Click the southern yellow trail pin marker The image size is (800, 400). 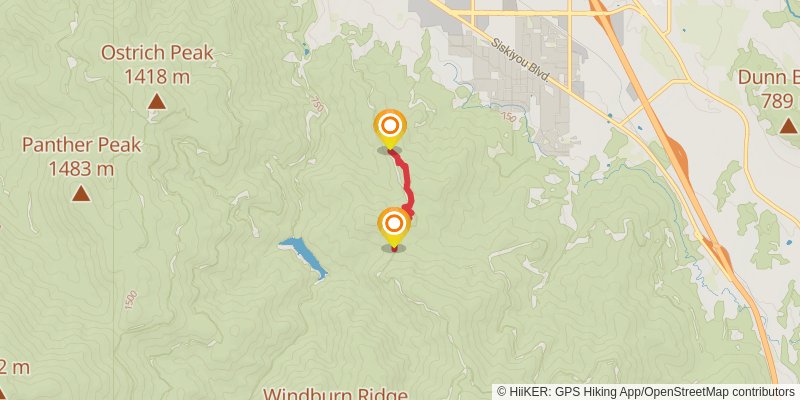(x=394, y=226)
